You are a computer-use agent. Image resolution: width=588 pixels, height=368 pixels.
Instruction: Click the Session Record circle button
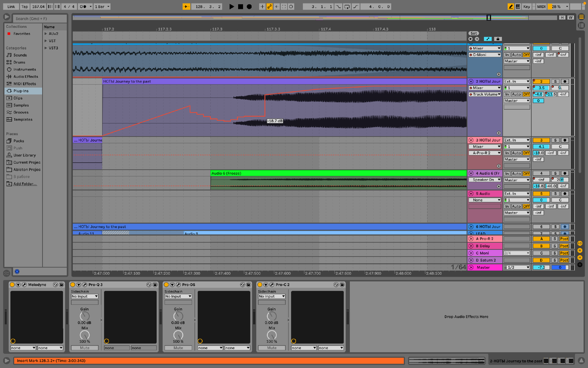point(291,7)
